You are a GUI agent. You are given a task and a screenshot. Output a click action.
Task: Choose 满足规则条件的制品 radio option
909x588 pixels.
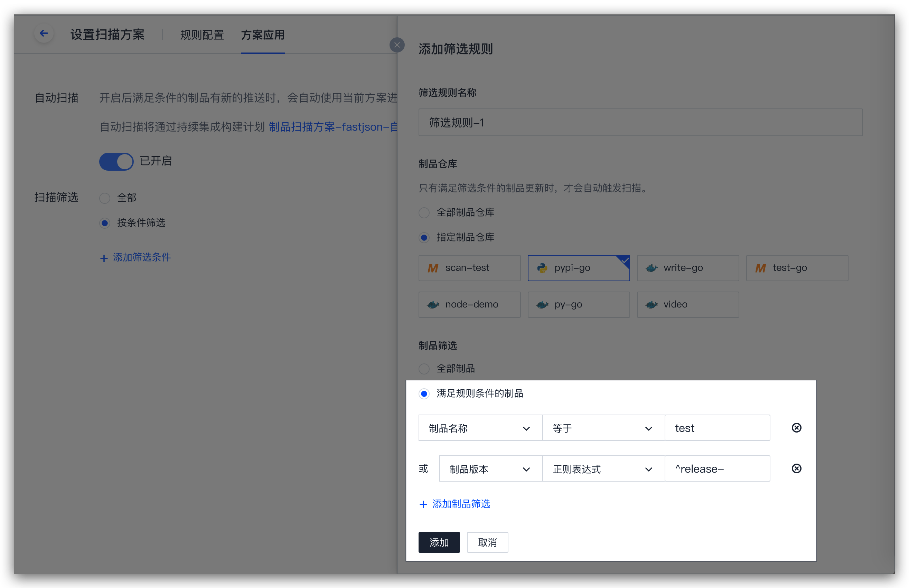[x=424, y=393]
